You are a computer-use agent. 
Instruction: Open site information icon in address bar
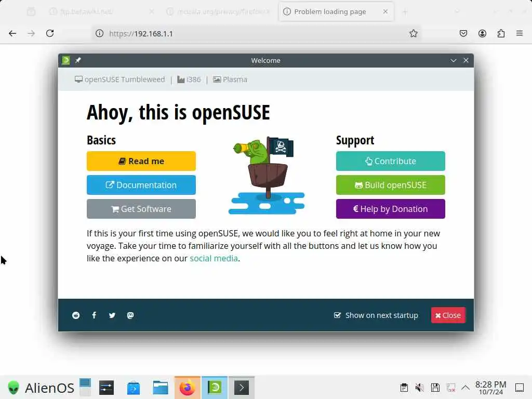click(99, 33)
